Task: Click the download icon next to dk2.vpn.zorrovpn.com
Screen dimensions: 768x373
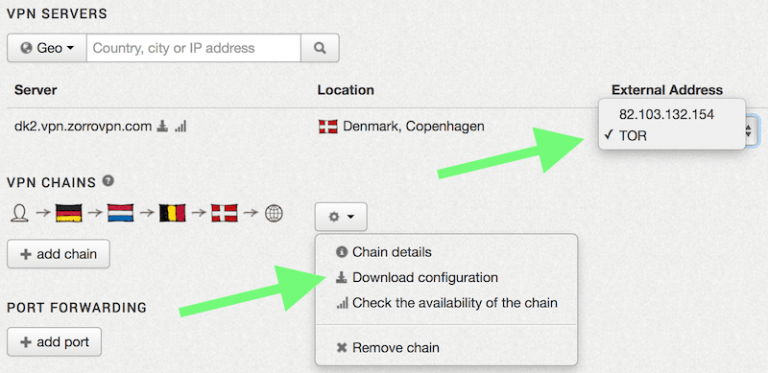Action: (x=163, y=127)
